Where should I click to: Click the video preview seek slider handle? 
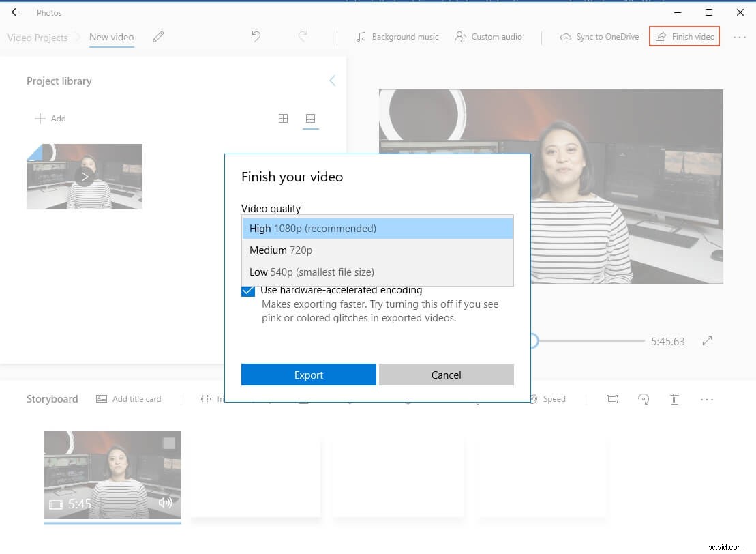tap(533, 340)
